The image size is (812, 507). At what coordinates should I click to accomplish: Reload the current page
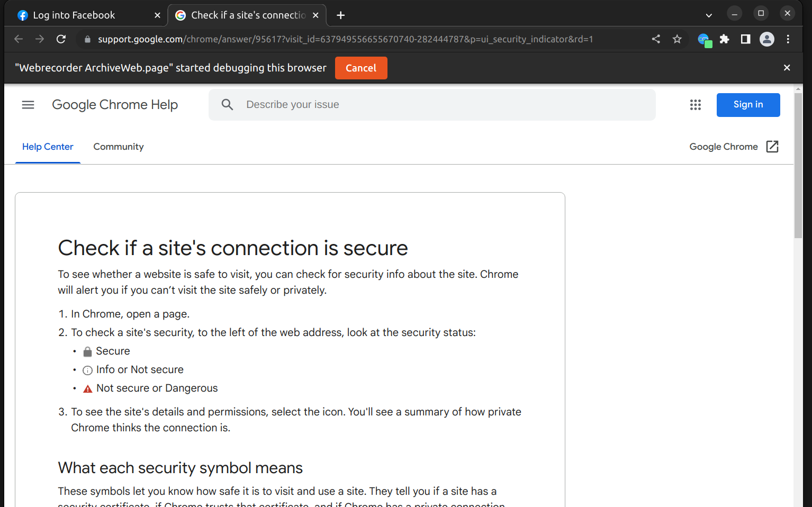click(61, 39)
